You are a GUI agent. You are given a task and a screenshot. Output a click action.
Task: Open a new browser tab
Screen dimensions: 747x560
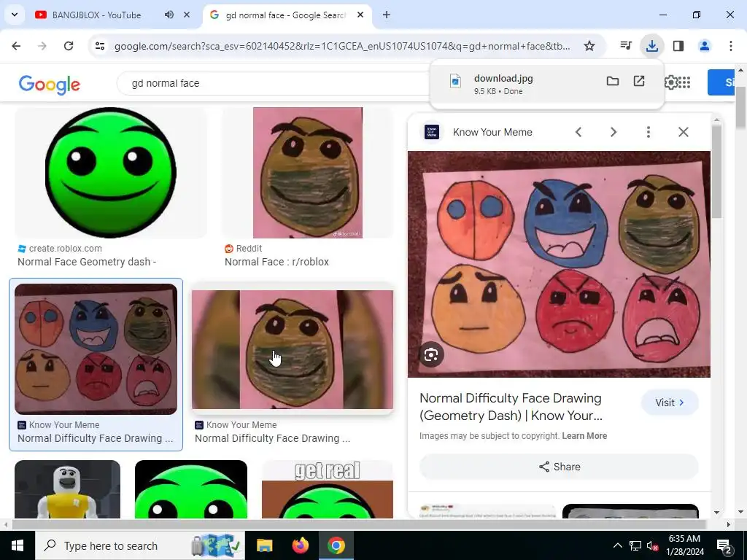coord(387,15)
